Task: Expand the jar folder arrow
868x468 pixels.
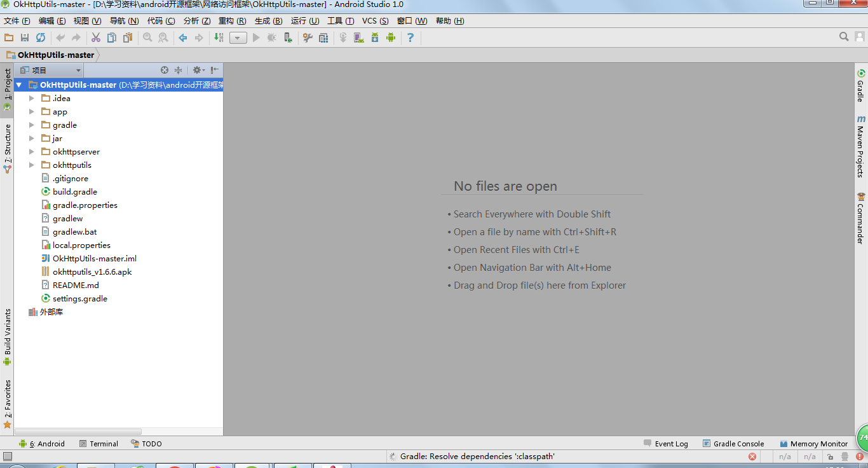Action: [31, 138]
